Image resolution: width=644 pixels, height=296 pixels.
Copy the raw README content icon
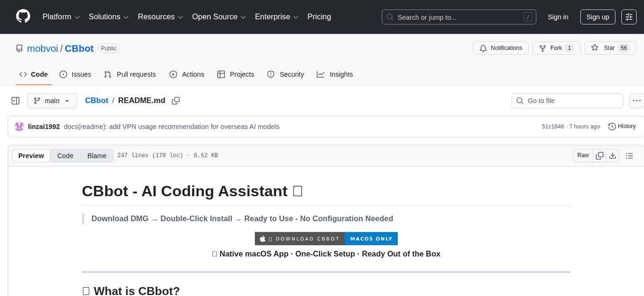pos(599,155)
